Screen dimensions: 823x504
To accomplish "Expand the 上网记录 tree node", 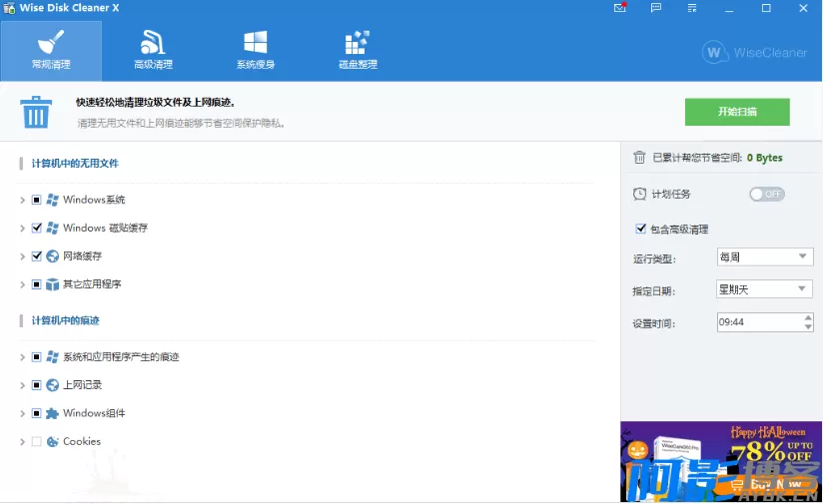I will 22,385.
